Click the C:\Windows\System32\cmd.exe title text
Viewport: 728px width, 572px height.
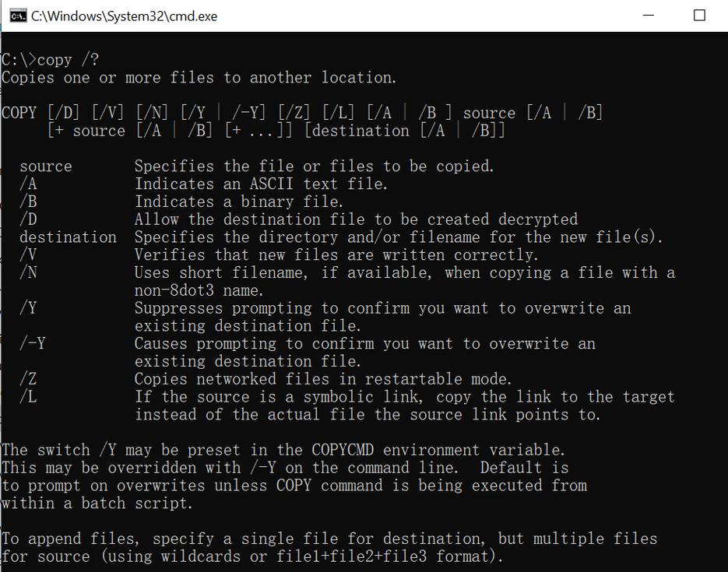tap(125, 16)
